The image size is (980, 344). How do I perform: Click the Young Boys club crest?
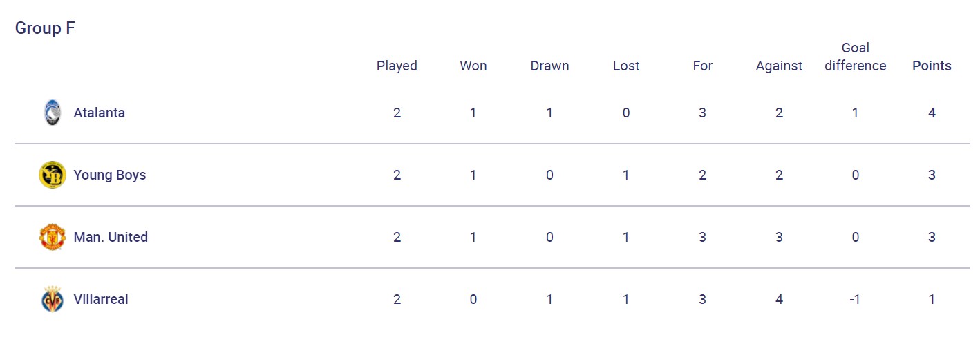click(x=52, y=175)
